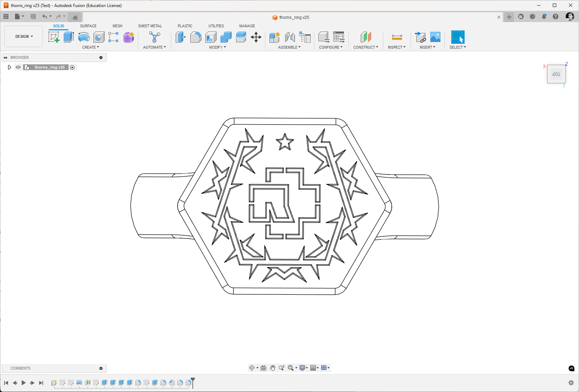Expand the thorns_ring v25 tree node

[x=9, y=67]
